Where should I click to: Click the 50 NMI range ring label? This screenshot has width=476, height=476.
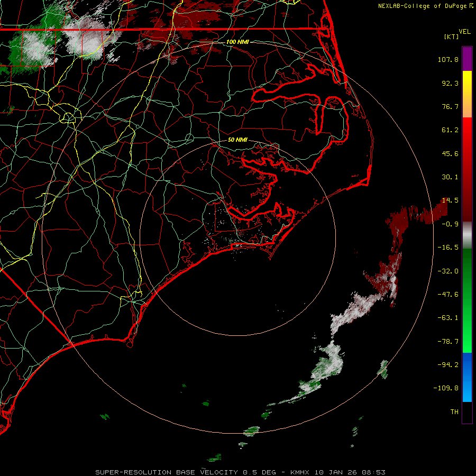237,140
